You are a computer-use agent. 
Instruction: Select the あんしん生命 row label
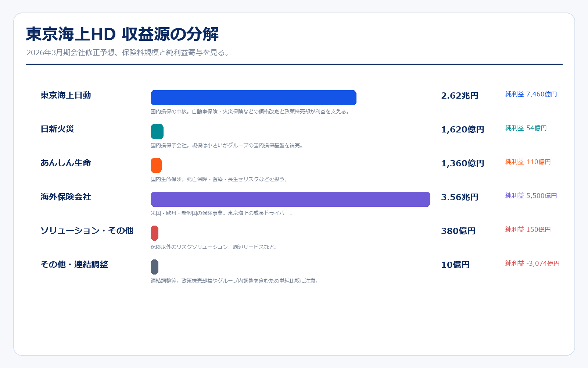pos(66,163)
